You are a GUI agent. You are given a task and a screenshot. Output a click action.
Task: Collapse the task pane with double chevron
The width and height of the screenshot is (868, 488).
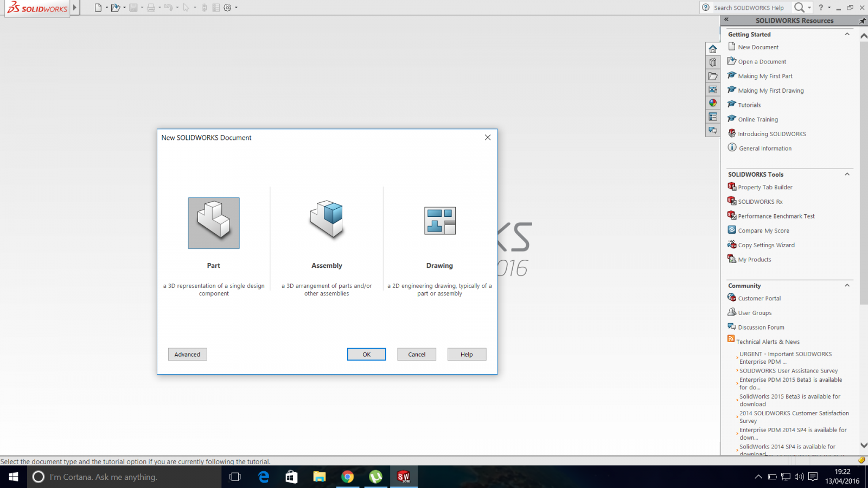point(726,20)
